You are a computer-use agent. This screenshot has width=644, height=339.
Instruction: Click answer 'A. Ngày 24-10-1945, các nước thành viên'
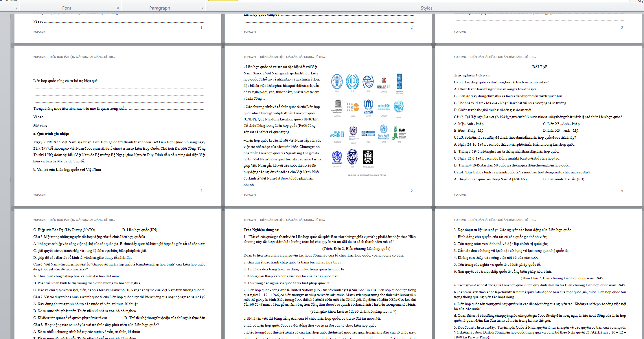[x=514, y=144]
